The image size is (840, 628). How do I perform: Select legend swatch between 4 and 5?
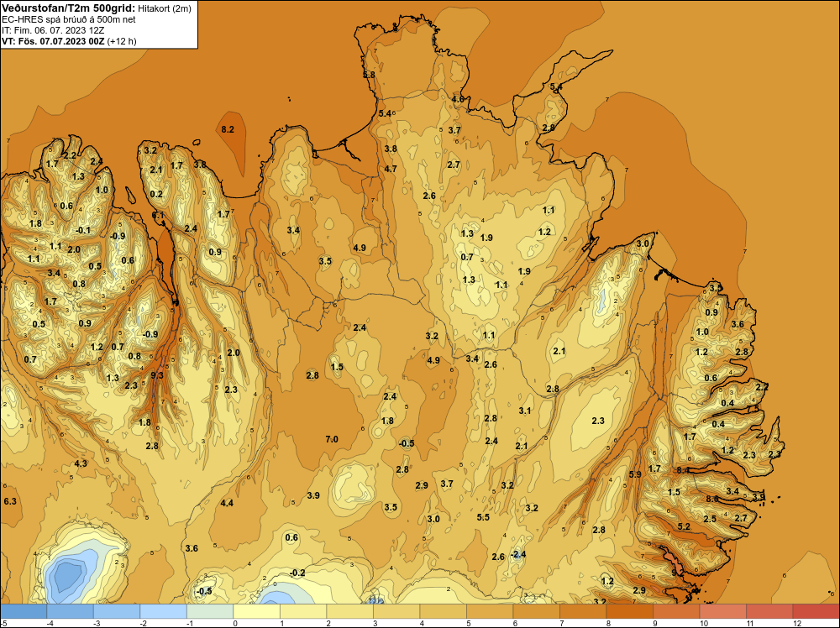click(x=443, y=610)
